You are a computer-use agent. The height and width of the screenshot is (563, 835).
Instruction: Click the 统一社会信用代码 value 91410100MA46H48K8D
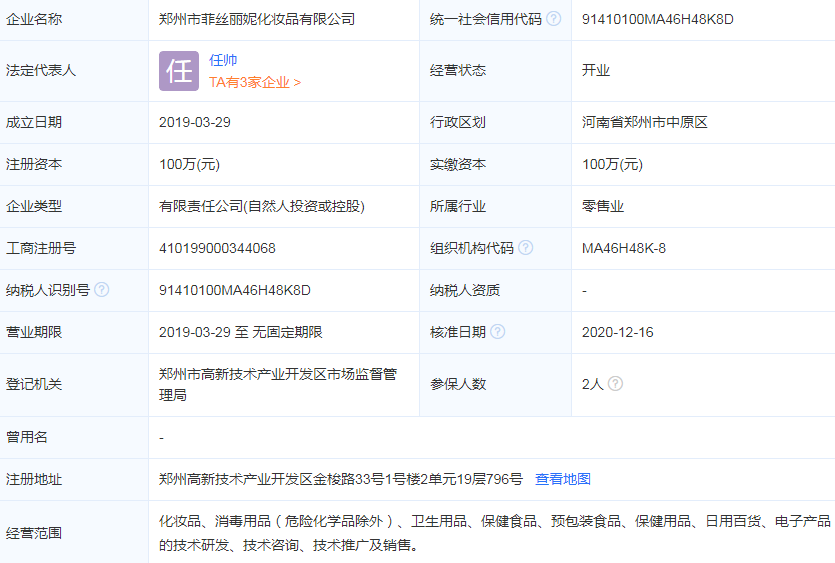(657, 19)
